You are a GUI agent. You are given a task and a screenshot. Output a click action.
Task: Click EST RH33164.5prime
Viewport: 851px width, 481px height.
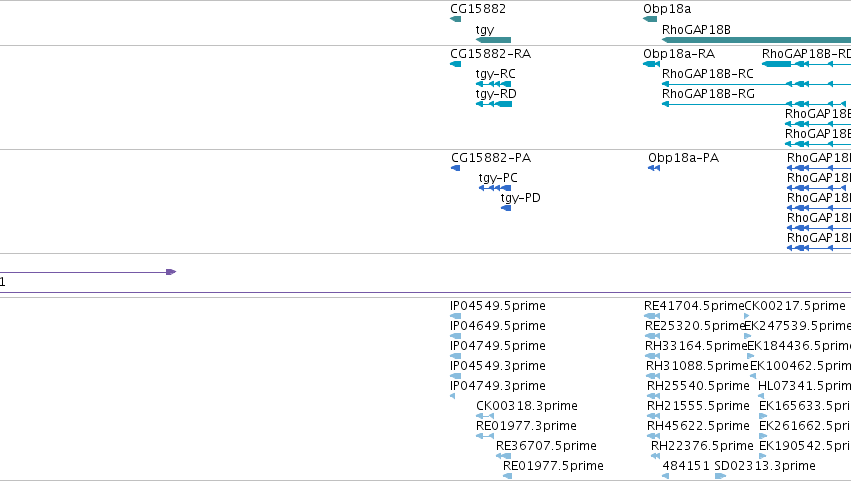pos(696,346)
